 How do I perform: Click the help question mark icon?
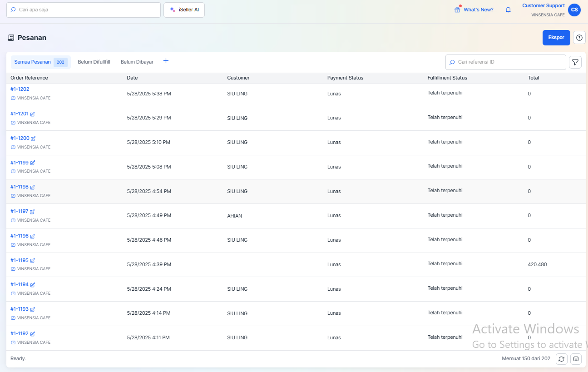click(579, 38)
